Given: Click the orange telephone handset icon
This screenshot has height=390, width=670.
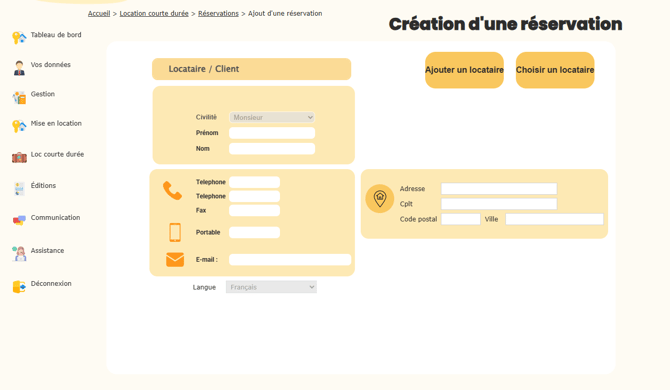Looking at the screenshot, I should (173, 191).
